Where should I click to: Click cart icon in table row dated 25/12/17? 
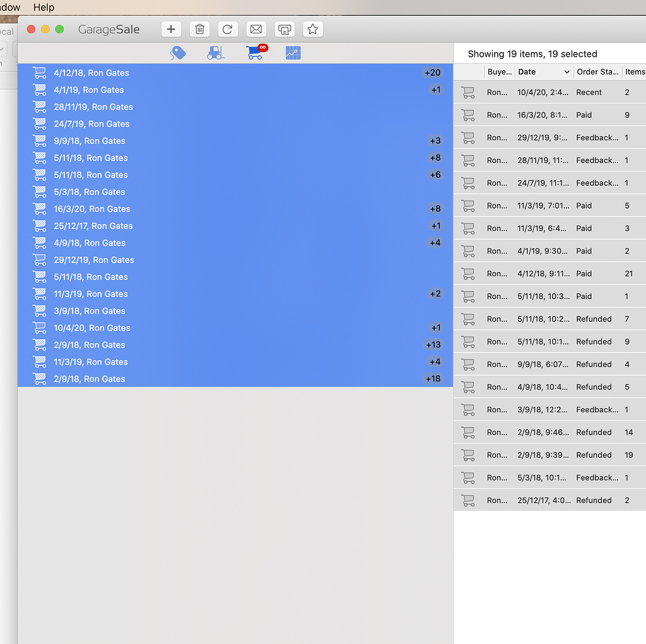[468, 500]
